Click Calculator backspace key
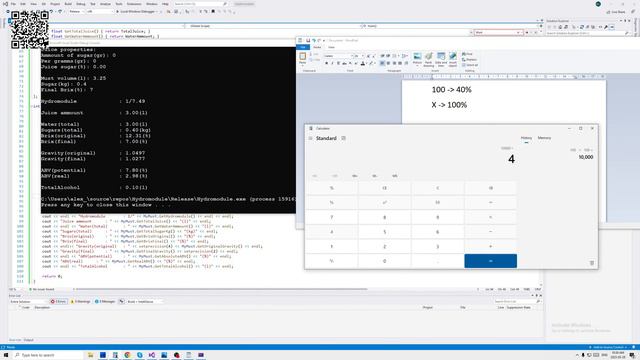The height and width of the screenshot is (360, 640). [x=491, y=188]
